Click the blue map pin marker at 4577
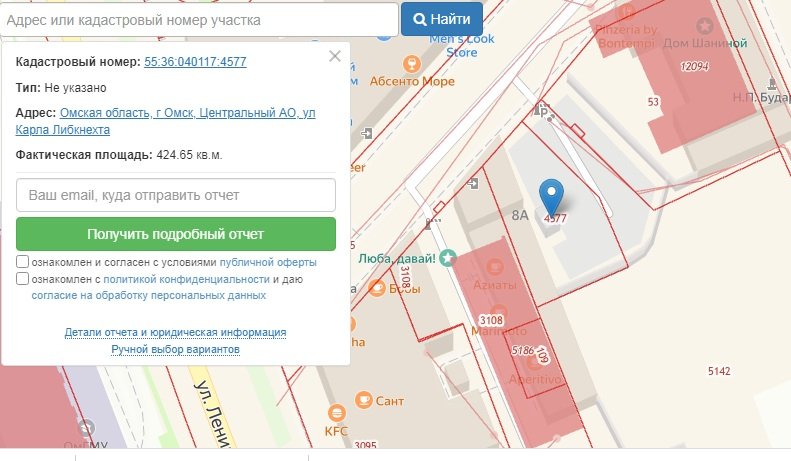 [x=551, y=197]
